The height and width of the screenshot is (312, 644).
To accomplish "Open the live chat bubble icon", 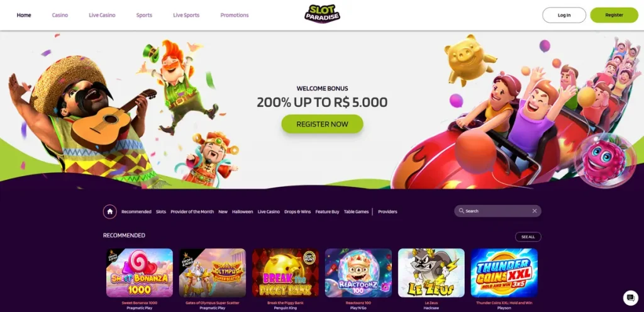I will point(630,298).
